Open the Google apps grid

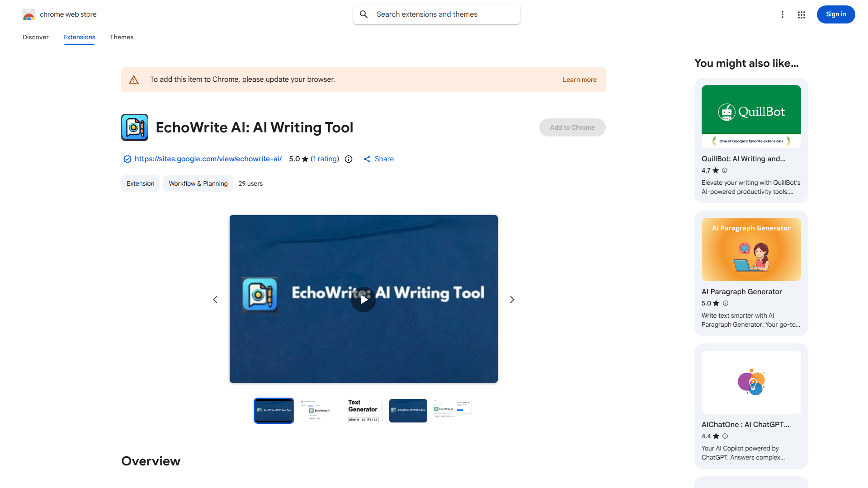[x=801, y=14]
